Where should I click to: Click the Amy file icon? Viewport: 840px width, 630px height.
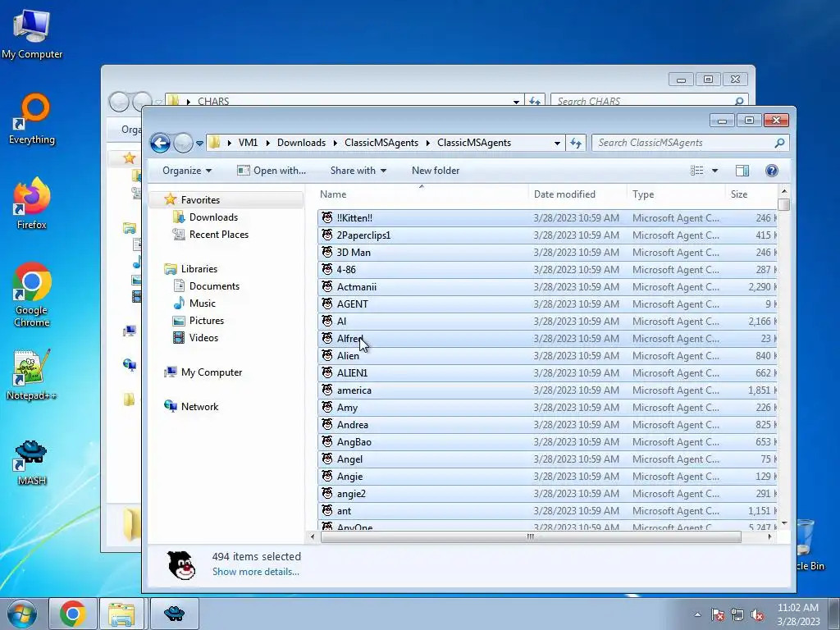point(327,407)
